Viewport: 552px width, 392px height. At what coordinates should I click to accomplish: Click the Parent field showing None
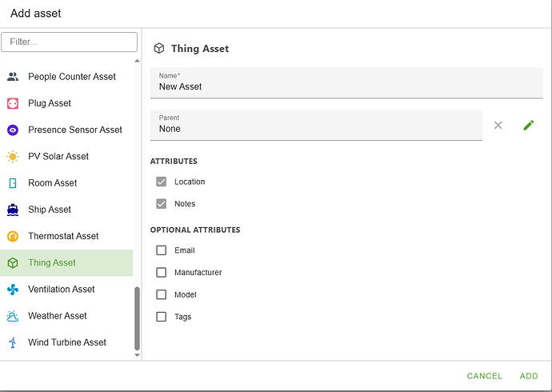point(316,126)
